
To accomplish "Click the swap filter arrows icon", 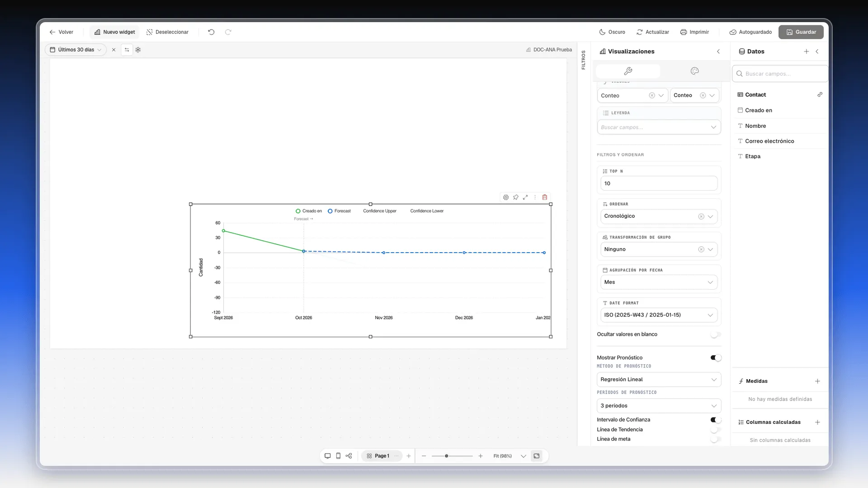I will tap(127, 50).
